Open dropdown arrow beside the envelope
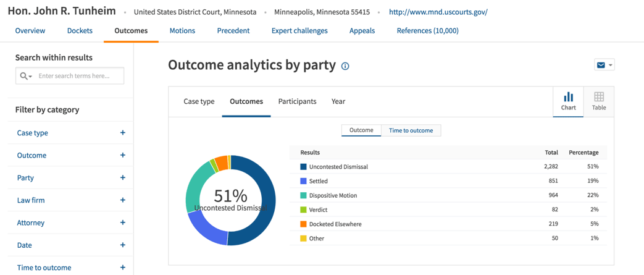644x275 pixels. [x=610, y=65]
